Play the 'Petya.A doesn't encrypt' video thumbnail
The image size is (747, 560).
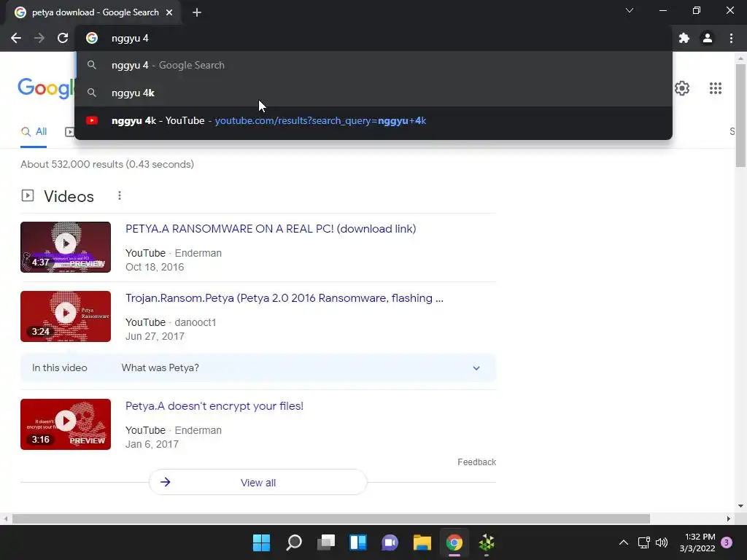(x=66, y=424)
